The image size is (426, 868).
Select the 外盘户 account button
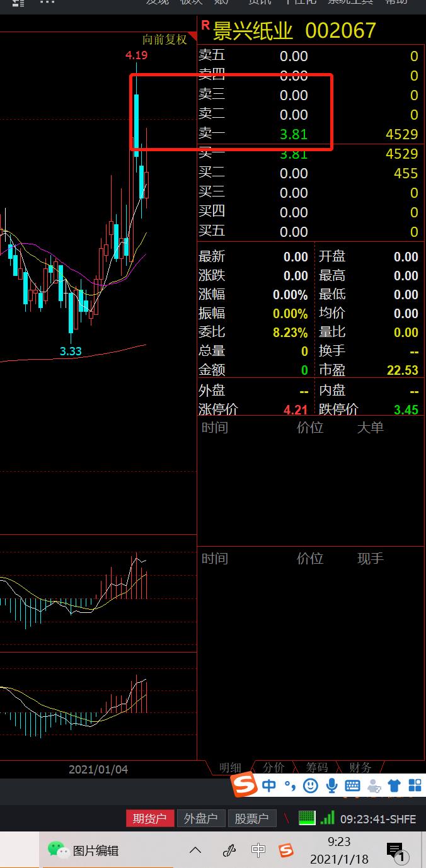200,818
